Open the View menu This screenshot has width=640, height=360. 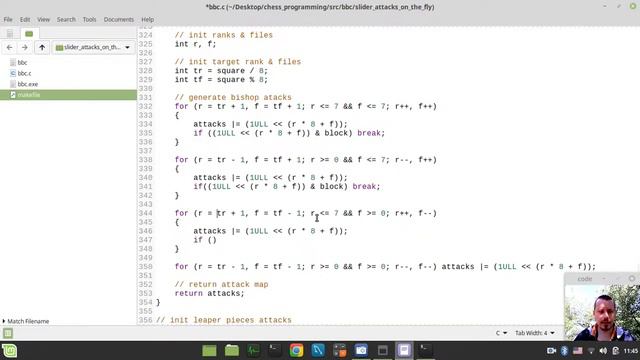click(43, 20)
